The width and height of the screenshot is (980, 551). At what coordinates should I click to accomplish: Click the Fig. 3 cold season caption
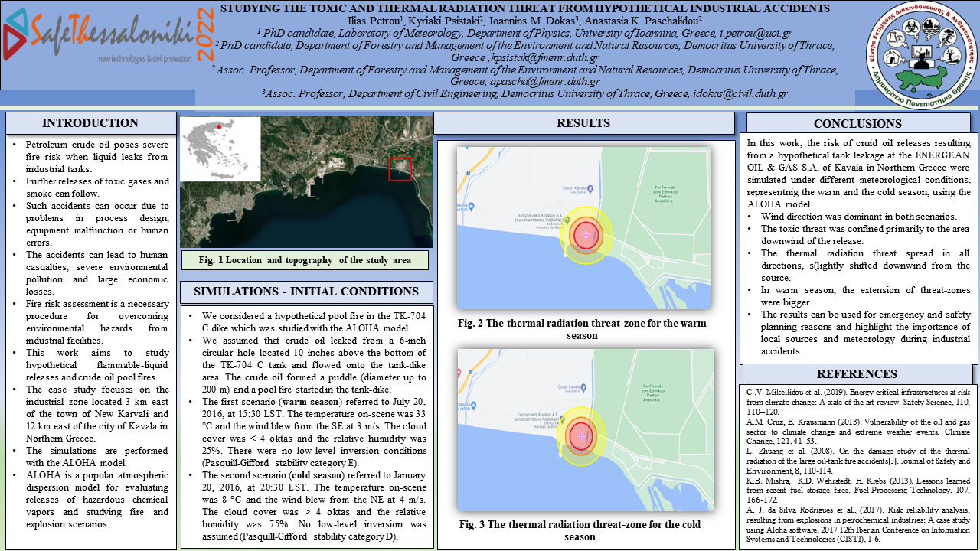(580, 530)
